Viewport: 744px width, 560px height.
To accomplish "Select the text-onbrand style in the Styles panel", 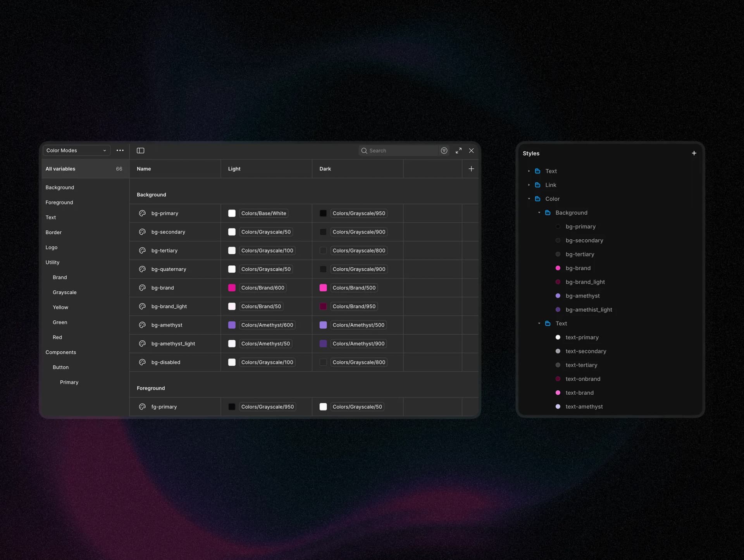I will (x=583, y=379).
